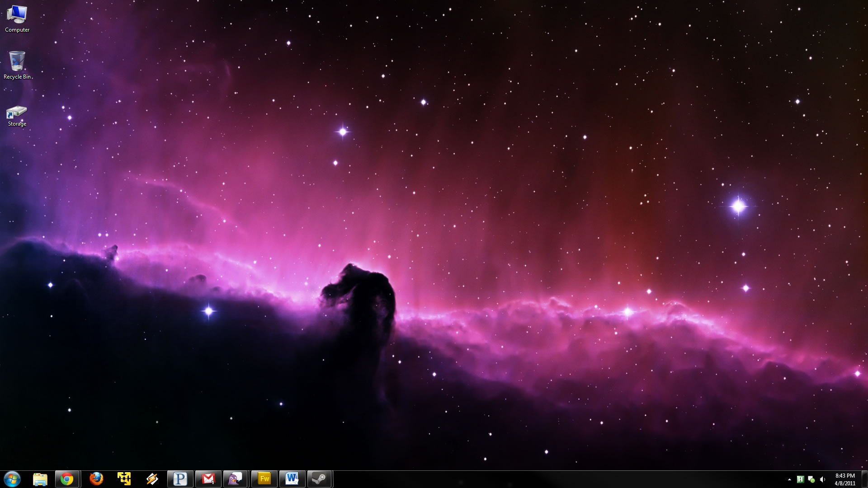The image size is (868, 488).
Task: Open the chat status tray icon
Action: click(x=811, y=479)
